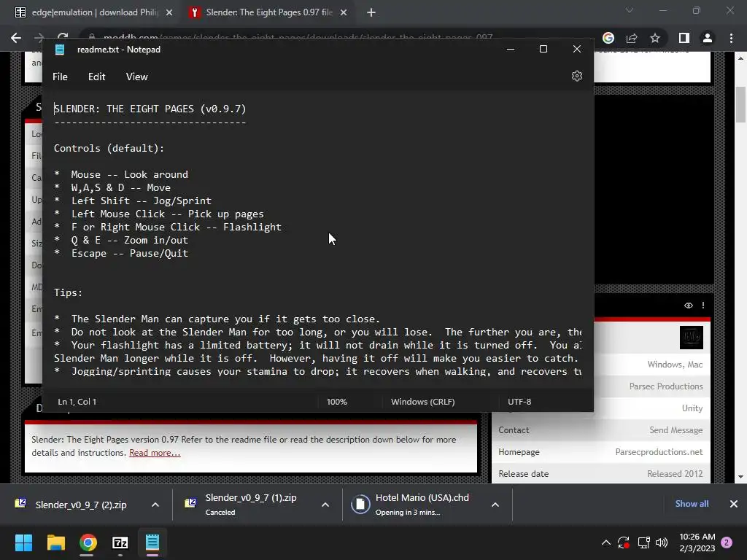Click the Ln 1, Col 1 status indicator
The height and width of the screenshot is (560, 747).
click(77, 402)
